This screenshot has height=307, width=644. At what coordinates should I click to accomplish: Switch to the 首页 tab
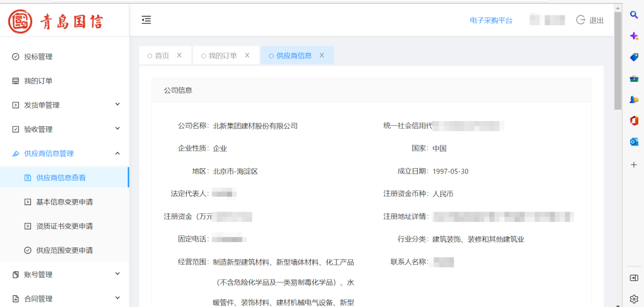(x=162, y=56)
